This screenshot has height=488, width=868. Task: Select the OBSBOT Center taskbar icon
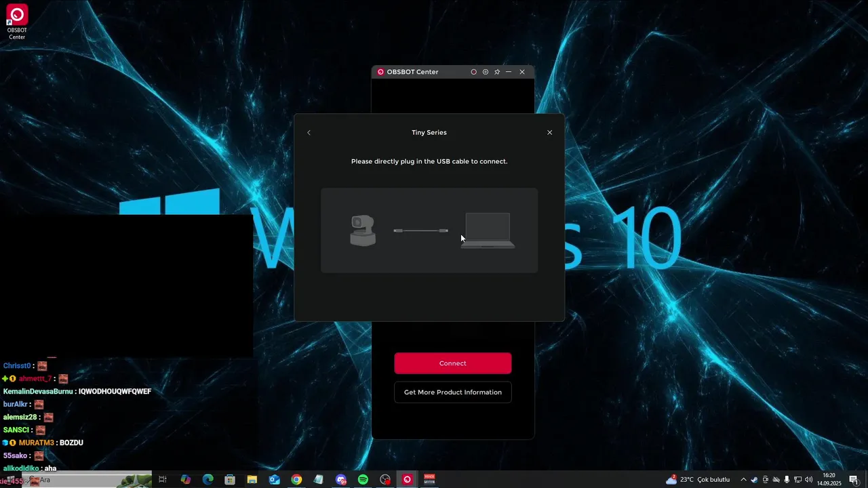(x=407, y=480)
